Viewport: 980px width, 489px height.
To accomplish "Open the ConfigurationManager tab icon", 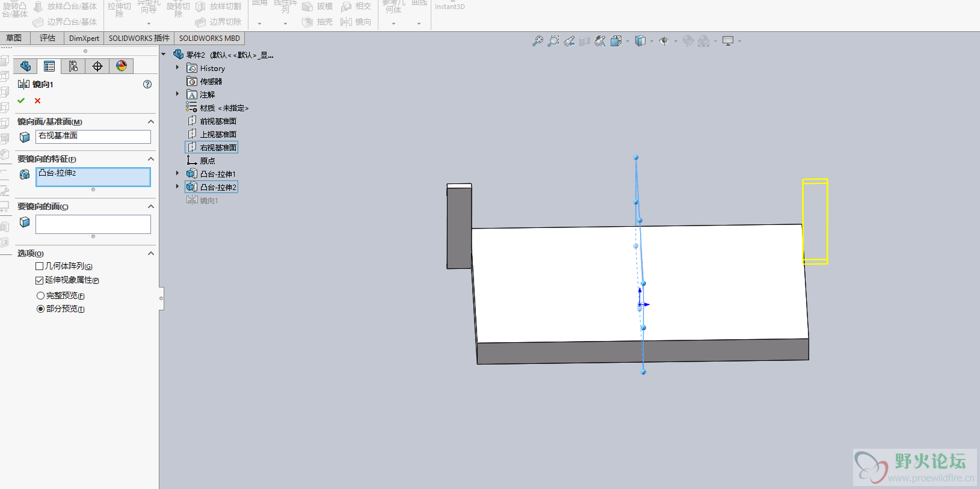I will pyautogui.click(x=73, y=66).
